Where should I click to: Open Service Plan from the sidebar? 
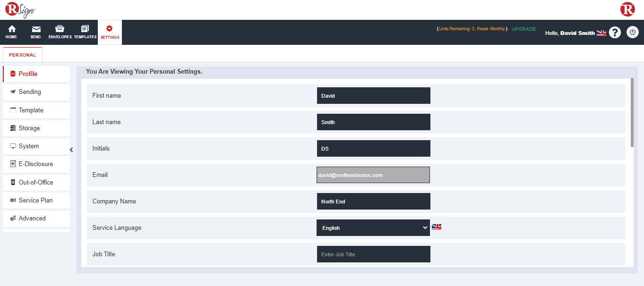(x=36, y=201)
